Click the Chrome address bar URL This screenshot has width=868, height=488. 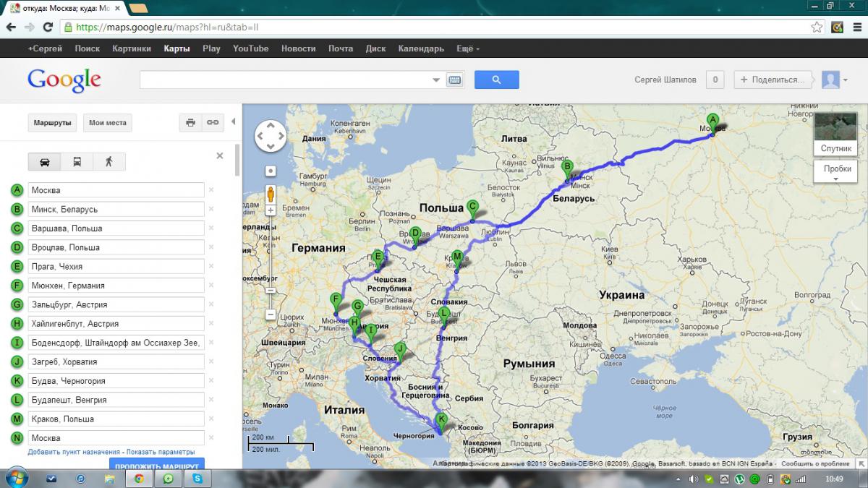(x=167, y=27)
